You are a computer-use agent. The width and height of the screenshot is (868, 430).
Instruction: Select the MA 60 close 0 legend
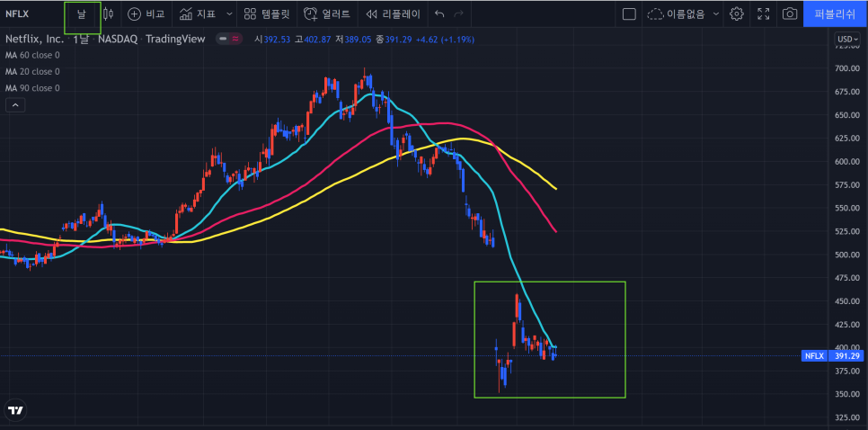pos(32,56)
